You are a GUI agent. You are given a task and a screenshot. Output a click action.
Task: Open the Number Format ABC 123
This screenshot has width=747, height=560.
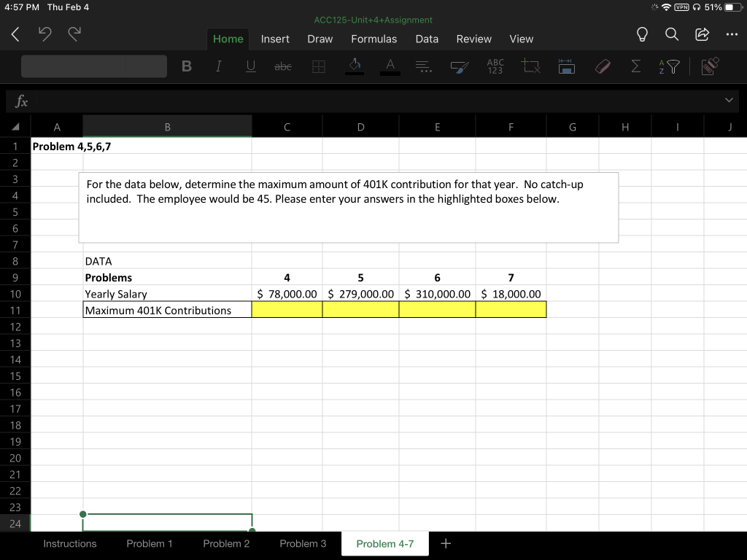(495, 66)
